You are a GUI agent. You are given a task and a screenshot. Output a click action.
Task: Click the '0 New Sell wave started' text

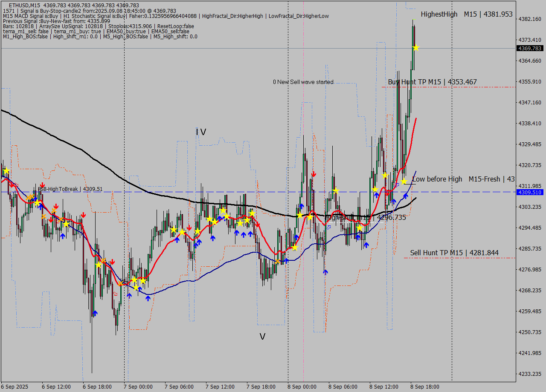coord(303,82)
